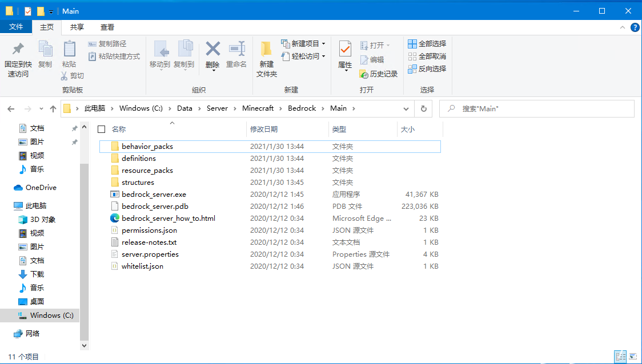
Task: Select the definitions folder
Action: [270, 158]
